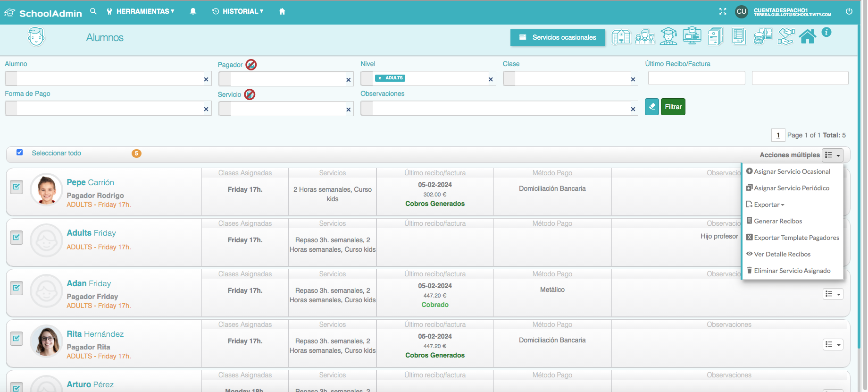This screenshot has height=392, width=868.
Task: Open the HISTORIAL dropdown menu
Action: pos(238,11)
